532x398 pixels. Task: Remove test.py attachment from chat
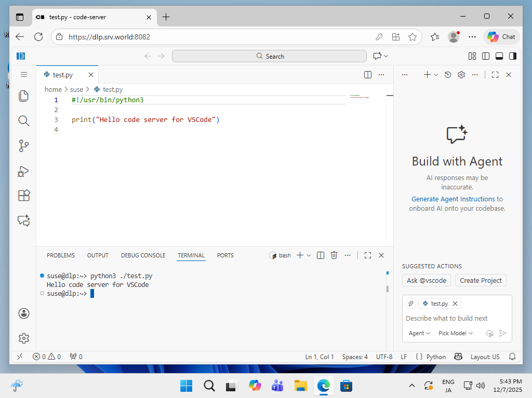click(455, 304)
